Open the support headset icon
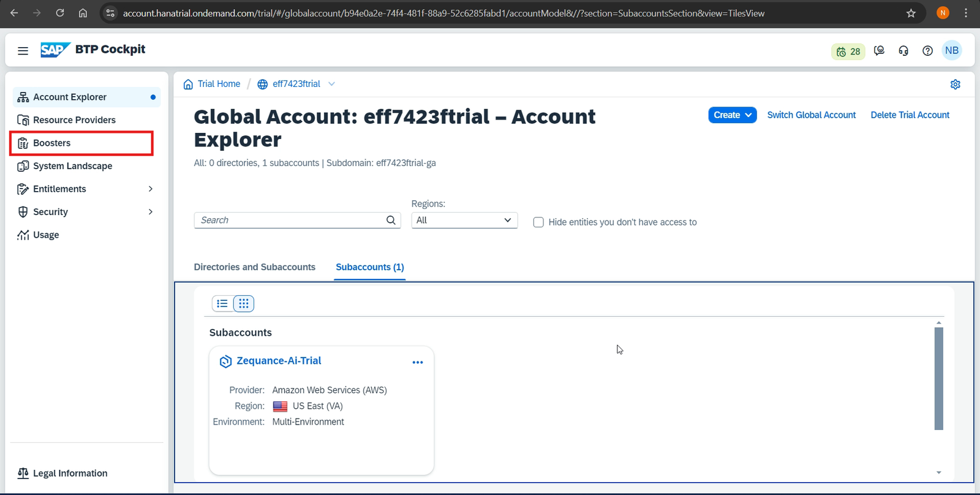Screen dimensions: 980x495 click(x=903, y=51)
